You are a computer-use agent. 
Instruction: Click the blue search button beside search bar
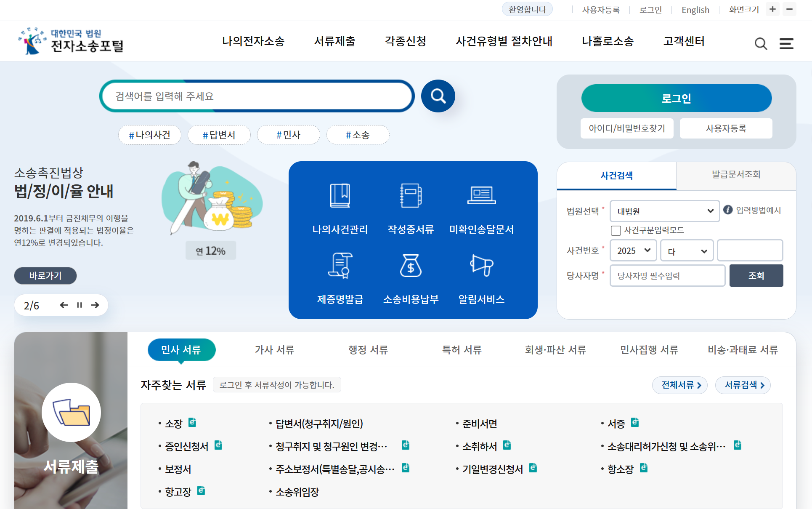438,96
